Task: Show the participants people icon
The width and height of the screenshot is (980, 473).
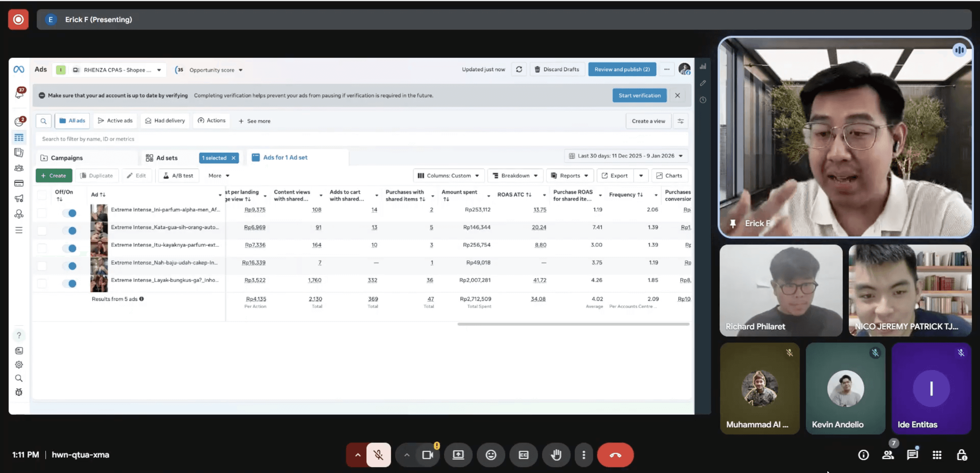Action: 888,455
